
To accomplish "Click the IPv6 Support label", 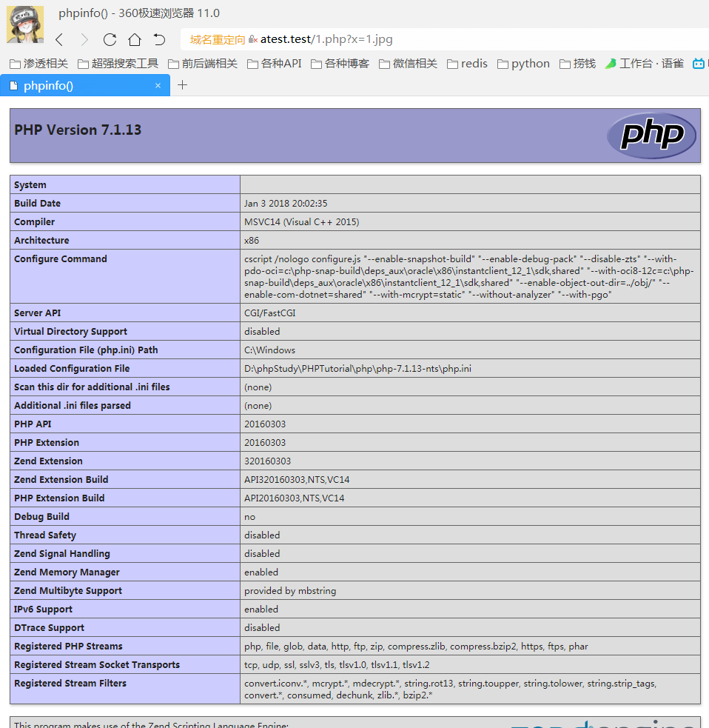I will [43, 610].
